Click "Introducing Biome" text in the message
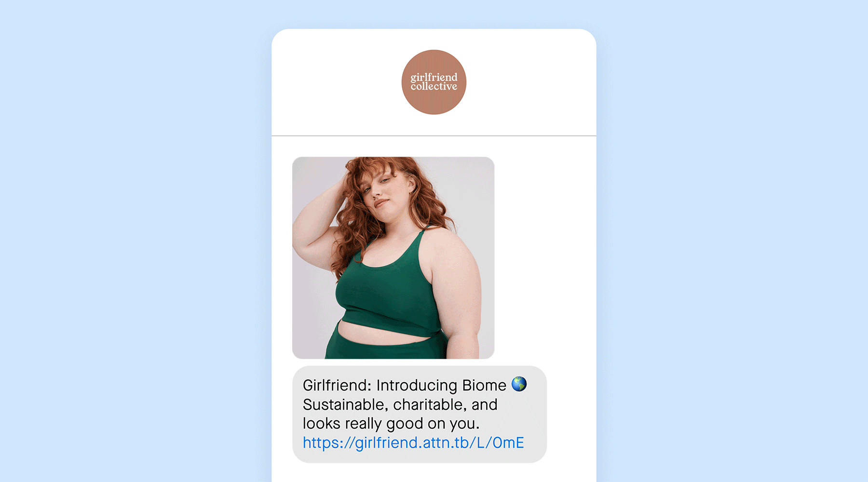 pyautogui.click(x=441, y=385)
